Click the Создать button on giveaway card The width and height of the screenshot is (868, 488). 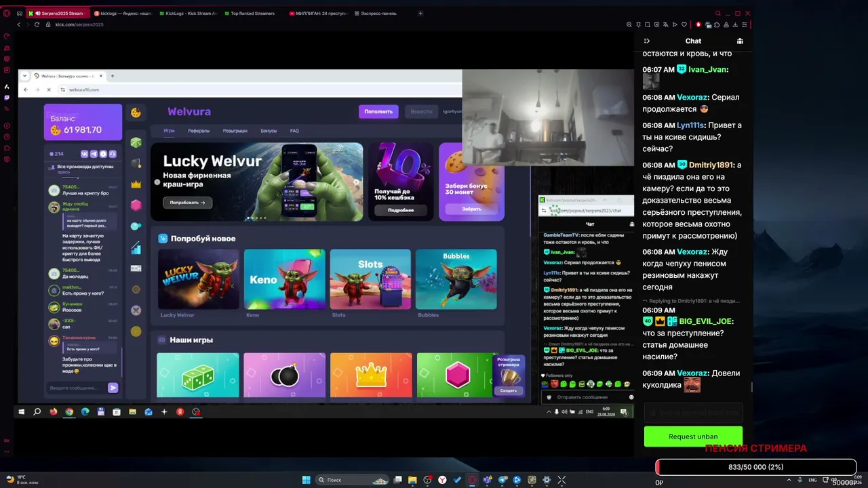click(x=509, y=391)
